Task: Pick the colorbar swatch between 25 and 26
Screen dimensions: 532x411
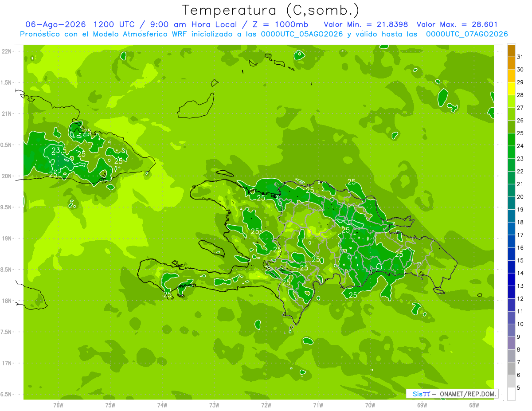Action: pyautogui.click(x=511, y=127)
